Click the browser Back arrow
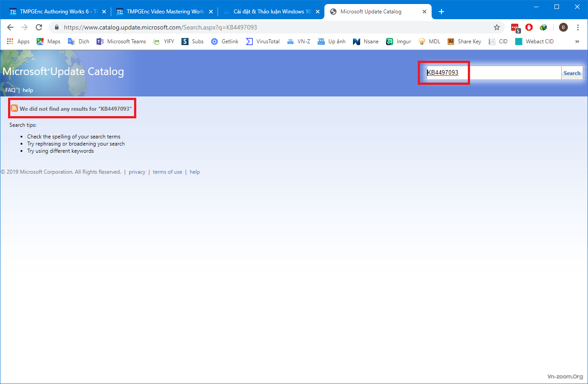Viewport: 588px width, 384px height. pos(10,27)
